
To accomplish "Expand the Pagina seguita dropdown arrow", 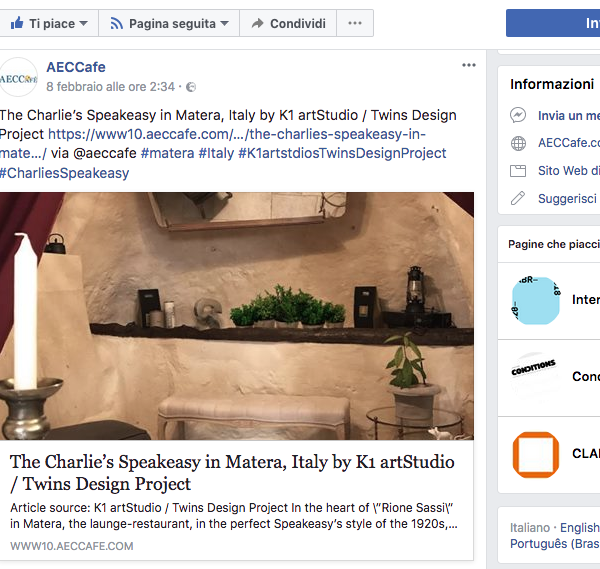I will tap(225, 24).
